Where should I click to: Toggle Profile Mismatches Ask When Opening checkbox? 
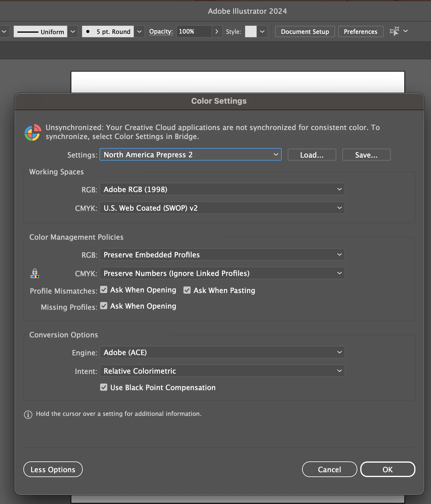pos(104,289)
